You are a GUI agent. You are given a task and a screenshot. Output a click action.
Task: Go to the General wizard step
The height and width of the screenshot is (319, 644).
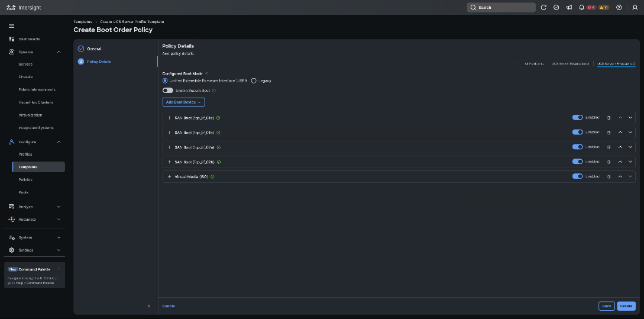[x=94, y=49]
